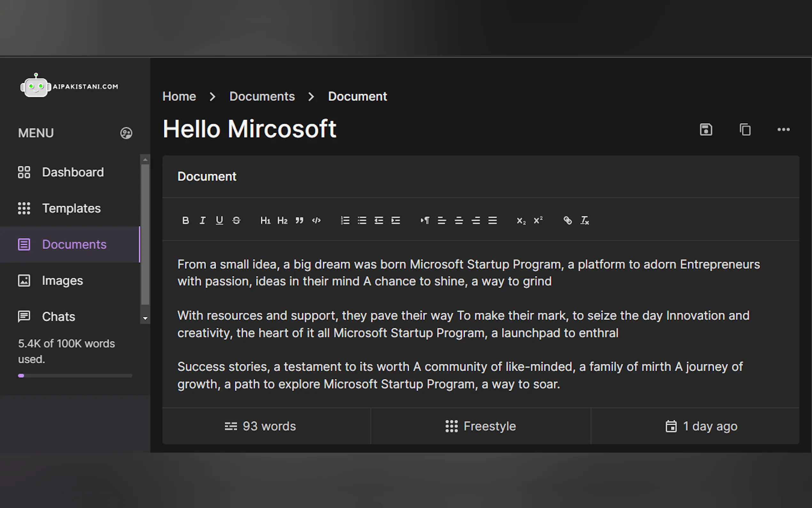Apply Heading 1 style
This screenshot has width=812, height=508.
click(265, 220)
